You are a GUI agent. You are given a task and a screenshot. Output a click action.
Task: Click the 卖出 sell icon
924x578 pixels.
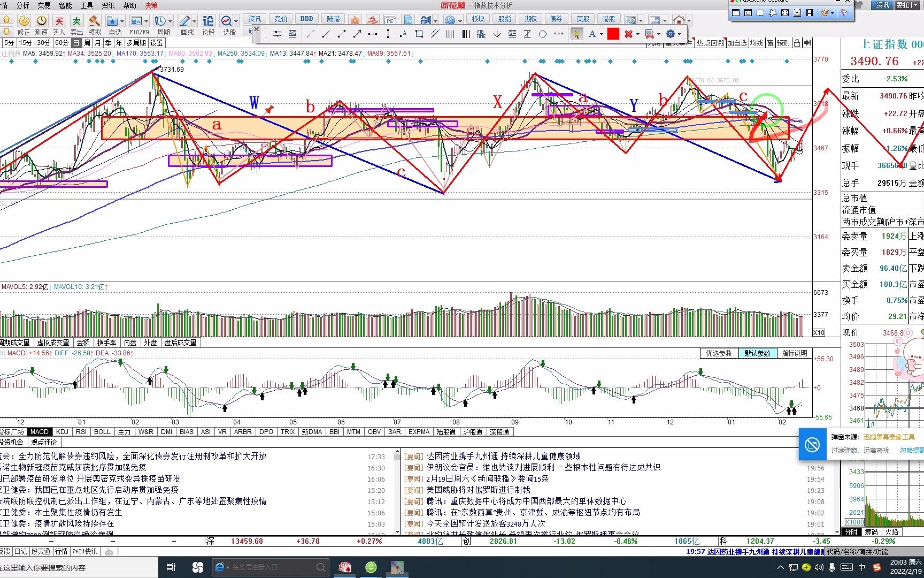(x=77, y=21)
